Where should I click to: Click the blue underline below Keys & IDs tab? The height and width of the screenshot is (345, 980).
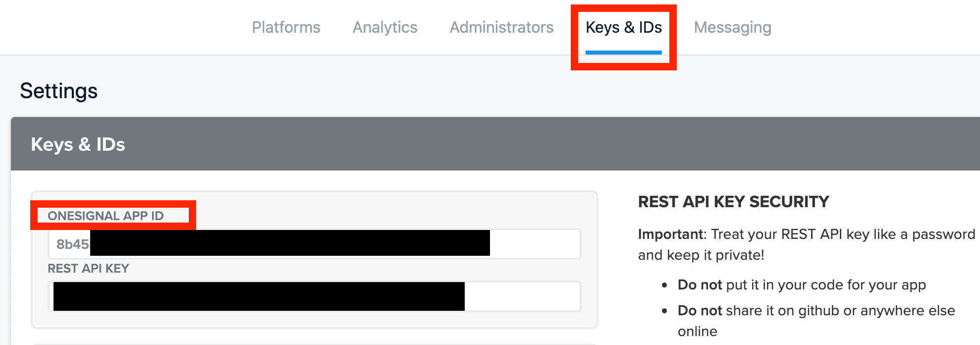[624, 52]
